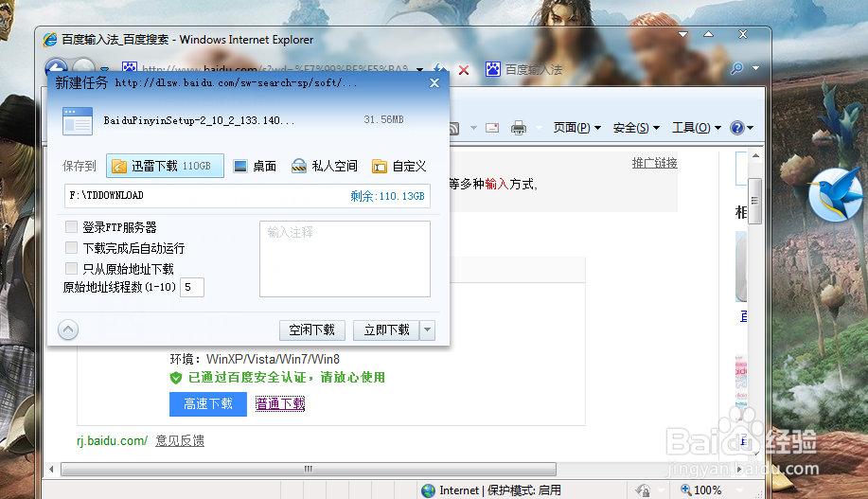Click the search magnifier icon in IE
Screen dimensions: 868x499
click(x=736, y=69)
